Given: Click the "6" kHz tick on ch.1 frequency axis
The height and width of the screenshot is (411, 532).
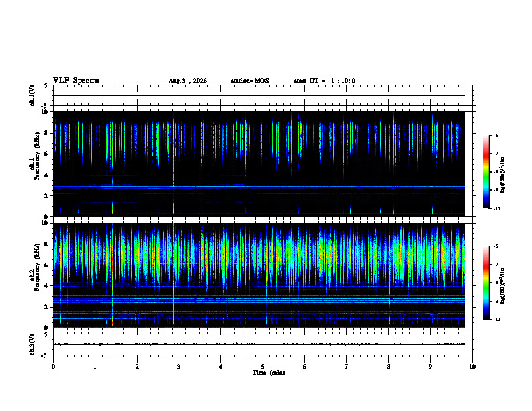Looking at the screenshot, I should [x=47, y=154].
